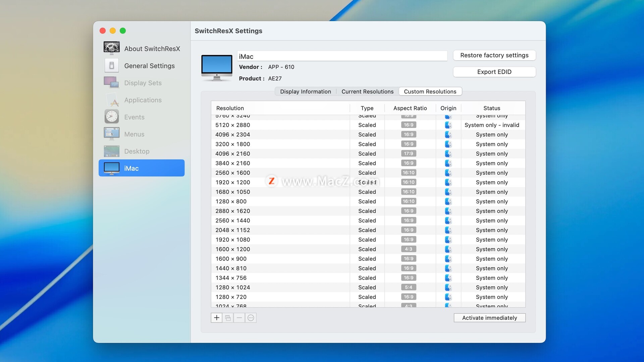
Task: Close the SwitchResX Settings window
Action: point(103,31)
